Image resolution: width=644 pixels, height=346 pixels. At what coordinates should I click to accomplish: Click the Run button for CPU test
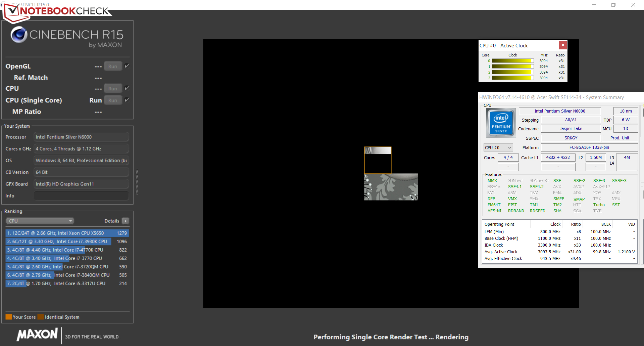pyautogui.click(x=113, y=88)
